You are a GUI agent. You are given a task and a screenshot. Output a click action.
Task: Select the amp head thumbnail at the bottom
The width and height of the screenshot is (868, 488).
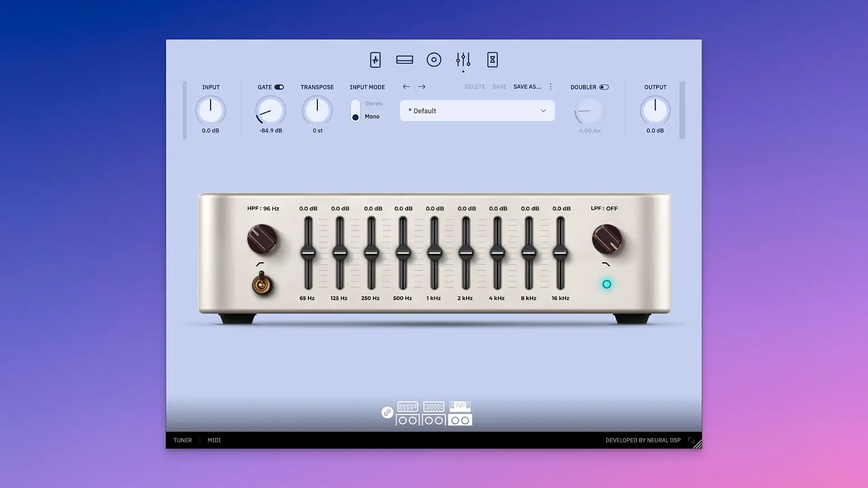point(407,413)
